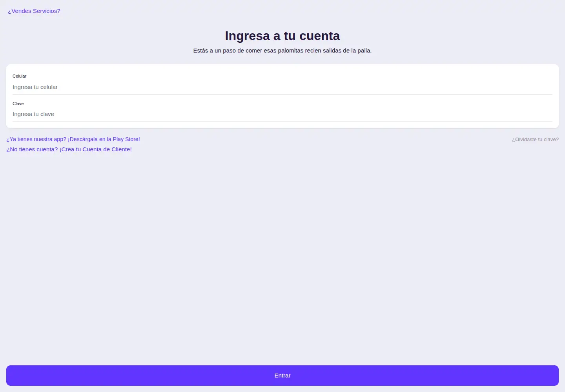Select the Clave field label
The height and width of the screenshot is (392, 565).
(18, 103)
